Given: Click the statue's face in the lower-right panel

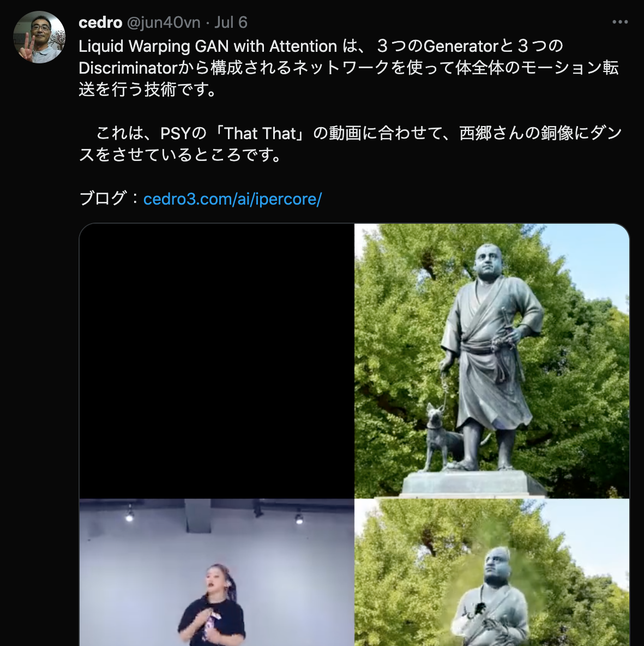Looking at the screenshot, I should [x=496, y=566].
